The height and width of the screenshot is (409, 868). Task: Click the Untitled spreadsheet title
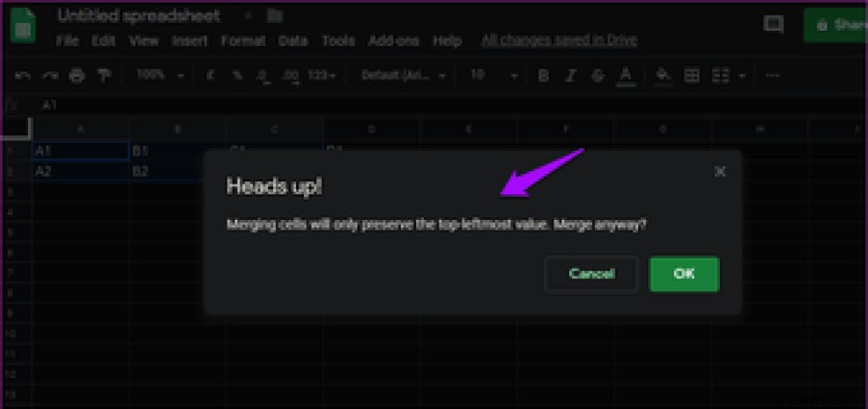tap(138, 16)
